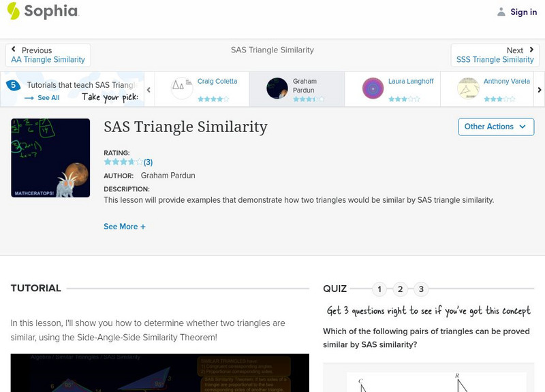This screenshot has width=545, height=392.
Task: Click Anthony Varela's tutorial avatar icon
Action: click(x=468, y=88)
